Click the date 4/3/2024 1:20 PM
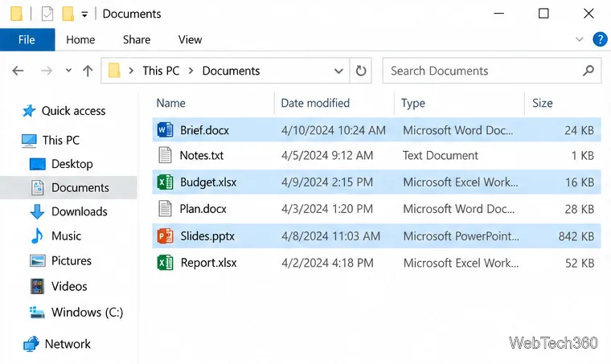Viewport: 611px width, 364px height. pos(327,209)
